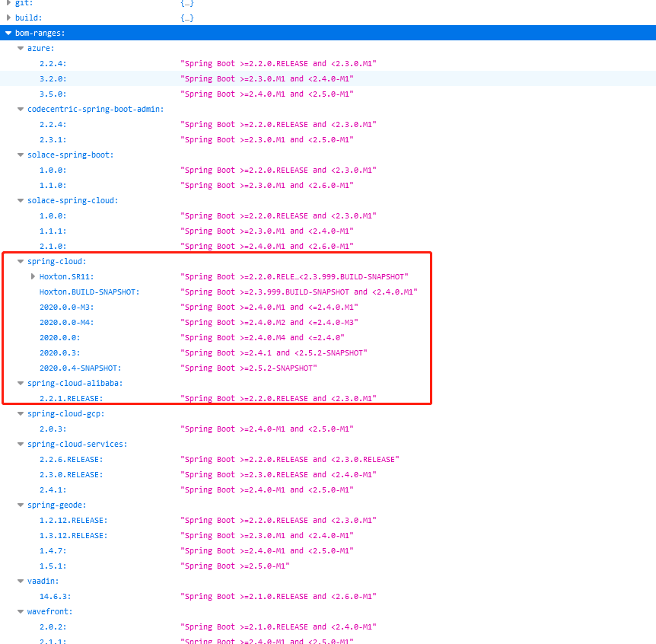The height and width of the screenshot is (644, 656).
Task: Select solace-spring-boot 1.1.0 key
Action: click(53, 186)
